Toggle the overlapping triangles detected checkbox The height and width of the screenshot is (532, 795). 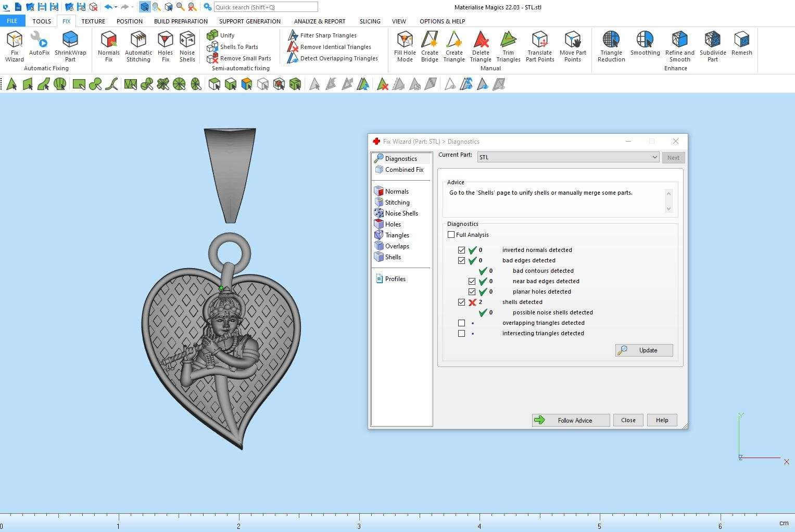tap(461, 323)
